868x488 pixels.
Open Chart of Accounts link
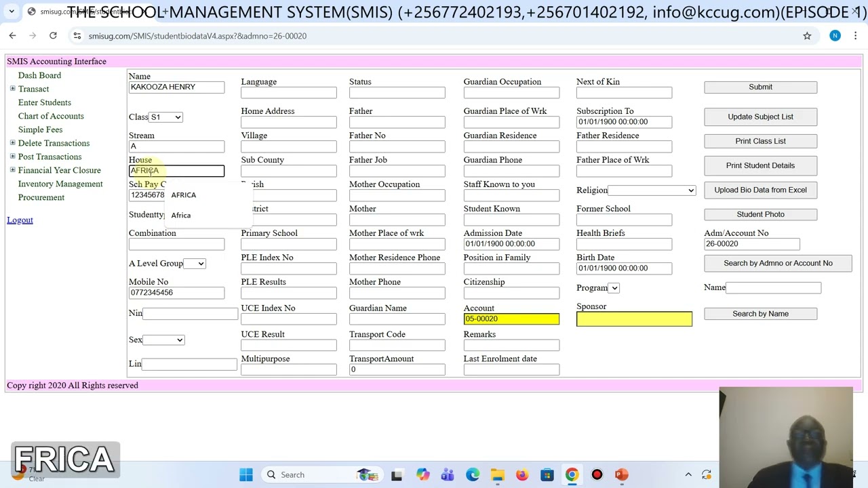pos(51,116)
